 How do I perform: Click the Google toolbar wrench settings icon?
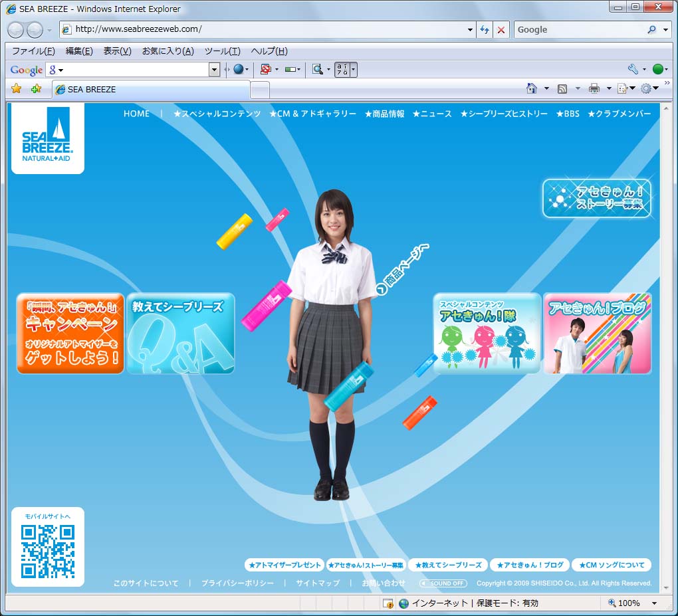(633, 69)
